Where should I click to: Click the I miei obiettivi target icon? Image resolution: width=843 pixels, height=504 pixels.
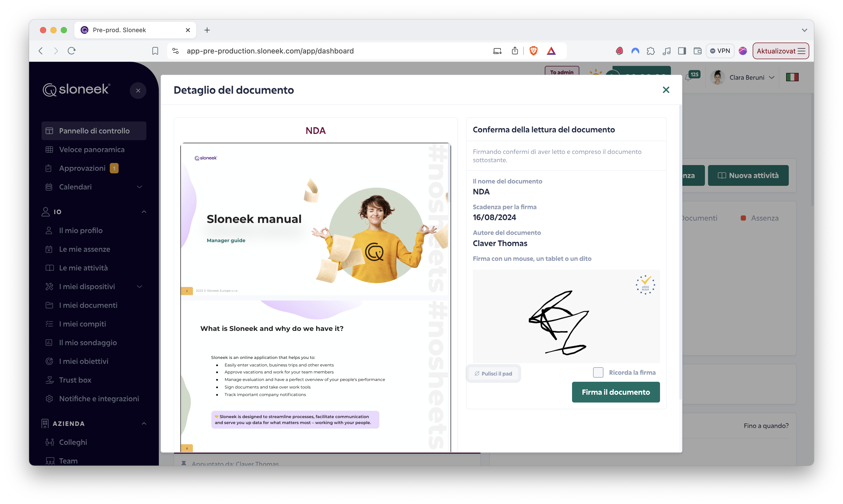[x=49, y=361]
